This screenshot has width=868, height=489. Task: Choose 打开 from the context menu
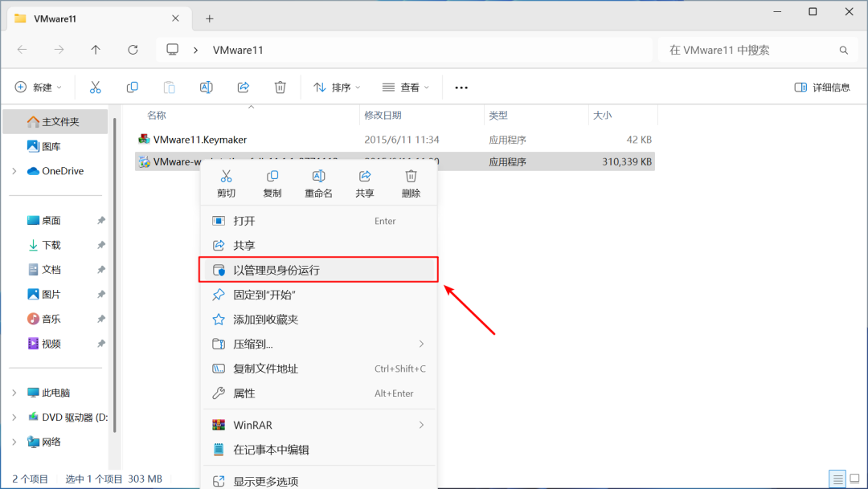click(319, 222)
